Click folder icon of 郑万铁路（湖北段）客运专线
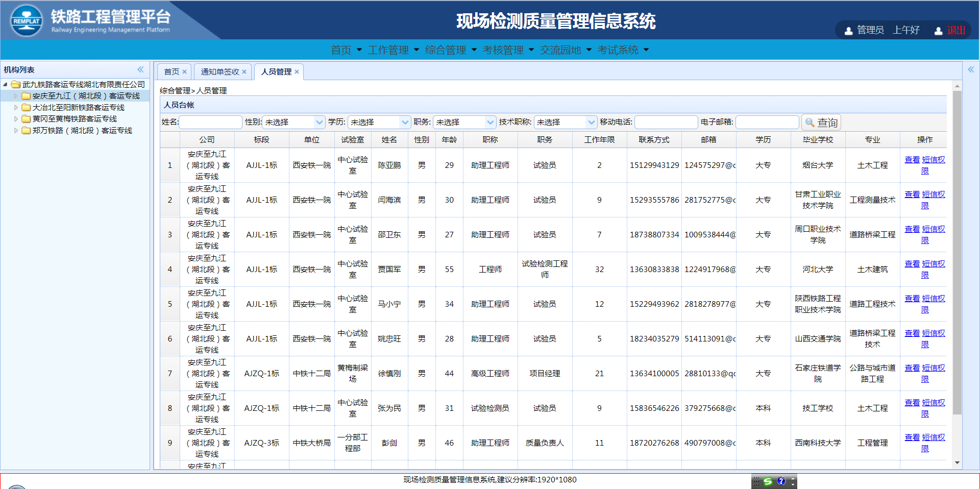This screenshot has width=980, height=489. click(26, 130)
